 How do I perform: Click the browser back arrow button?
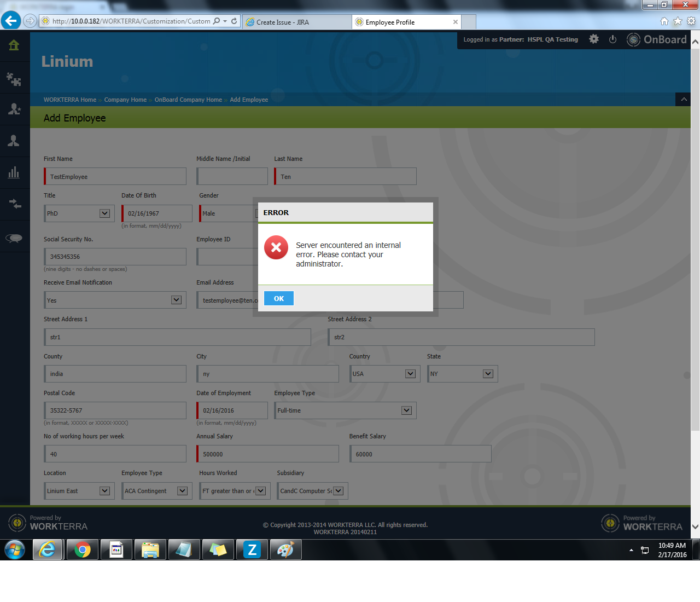[11, 21]
